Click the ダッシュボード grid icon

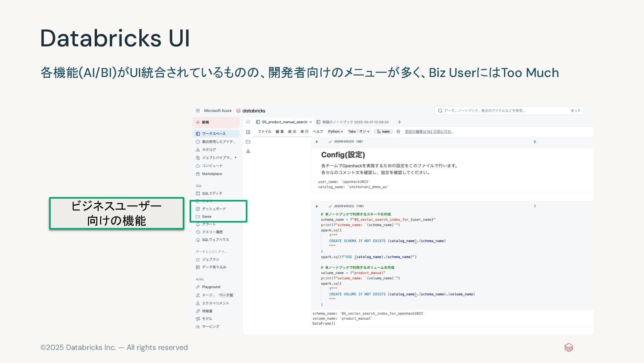tap(198, 209)
